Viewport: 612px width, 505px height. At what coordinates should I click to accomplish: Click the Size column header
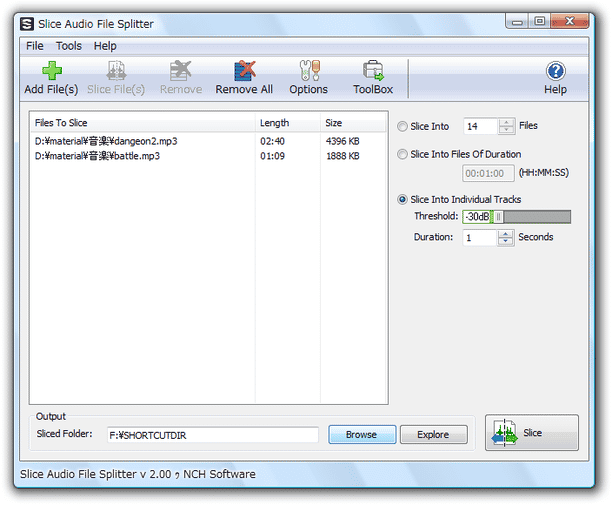click(354, 123)
